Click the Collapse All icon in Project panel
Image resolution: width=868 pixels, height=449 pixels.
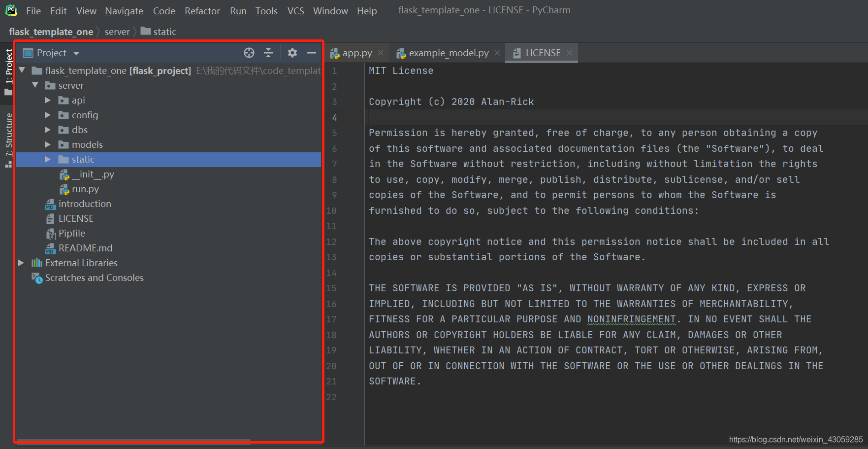pos(268,53)
